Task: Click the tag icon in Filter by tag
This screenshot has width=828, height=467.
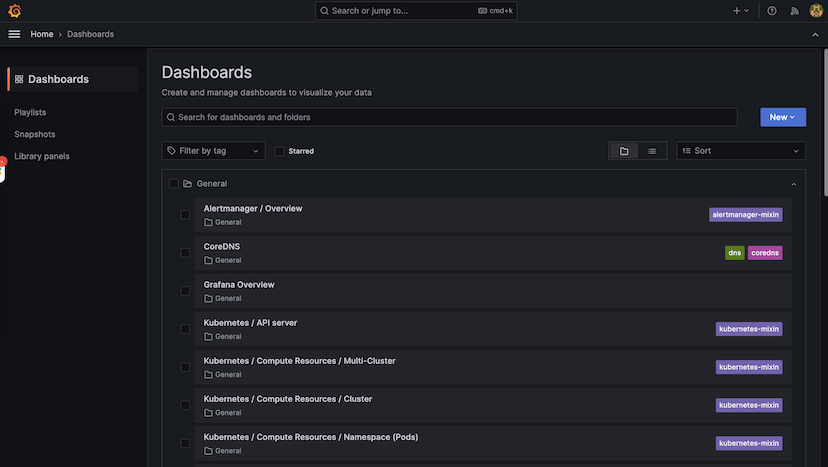Action: [171, 151]
